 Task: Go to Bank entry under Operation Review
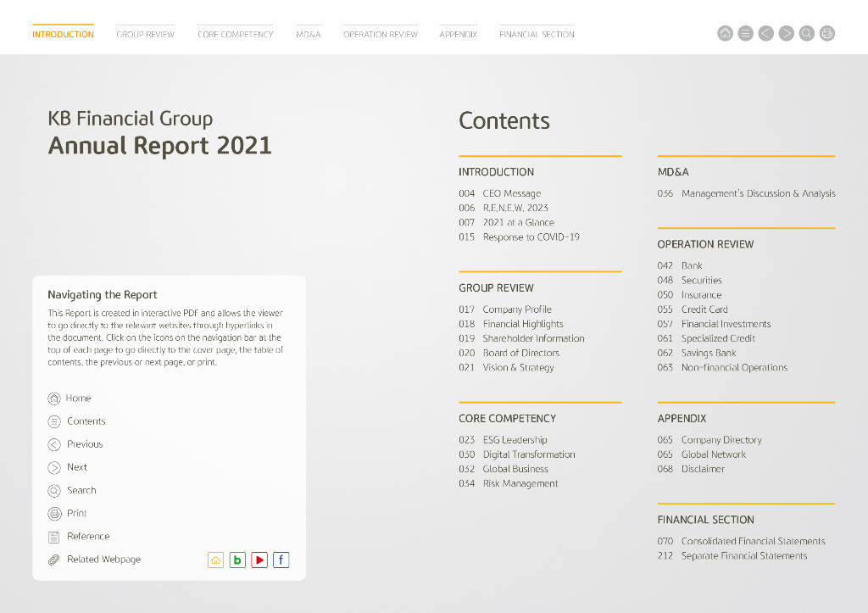[x=680, y=265]
